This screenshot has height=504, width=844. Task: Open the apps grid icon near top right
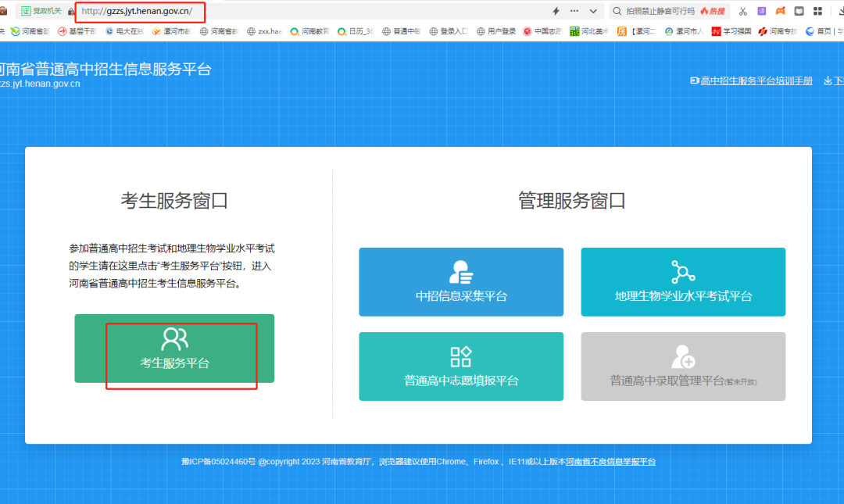818,10
